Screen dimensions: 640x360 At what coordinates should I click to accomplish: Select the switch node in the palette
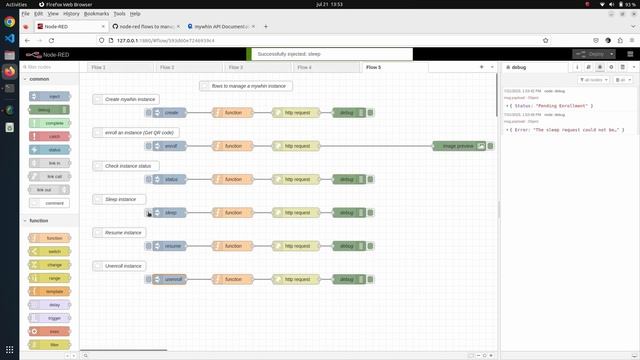(49, 251)
